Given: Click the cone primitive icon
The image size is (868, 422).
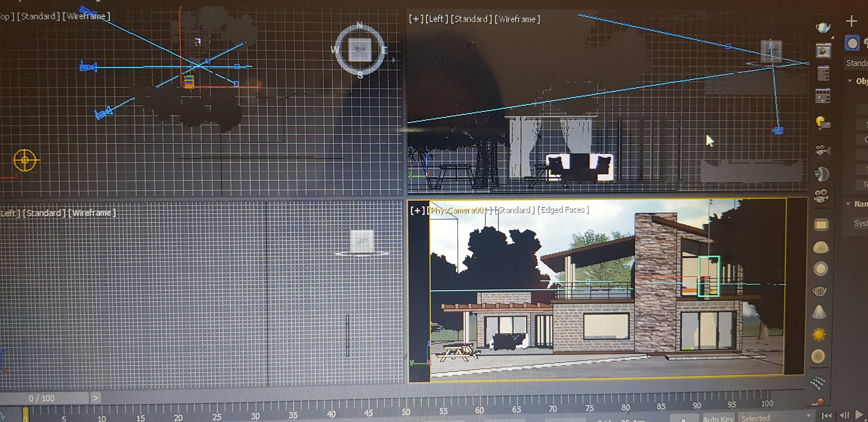Looking at the screenshot, I should (819, 312).
